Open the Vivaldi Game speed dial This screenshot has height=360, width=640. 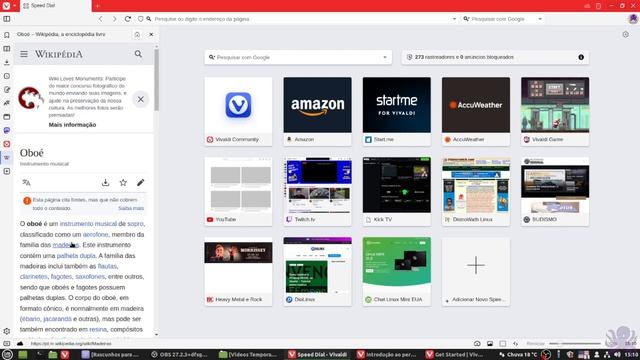(x=555, y=111)
